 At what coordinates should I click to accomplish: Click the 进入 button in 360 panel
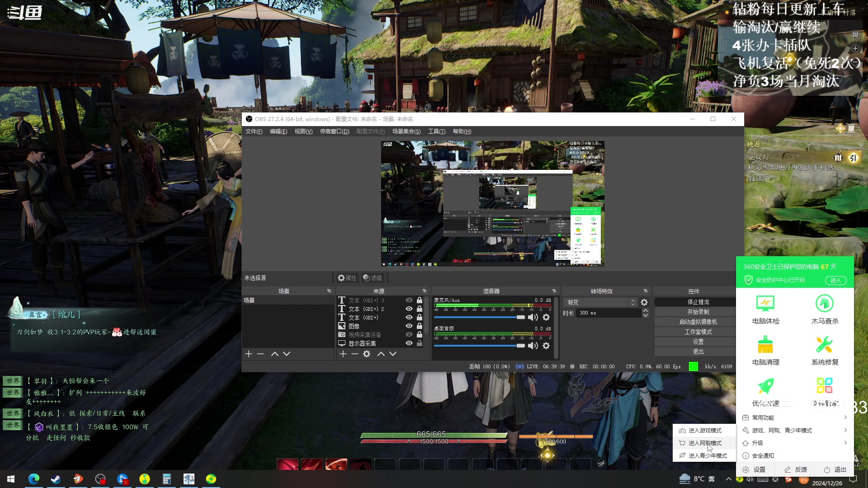coord(835,280)
